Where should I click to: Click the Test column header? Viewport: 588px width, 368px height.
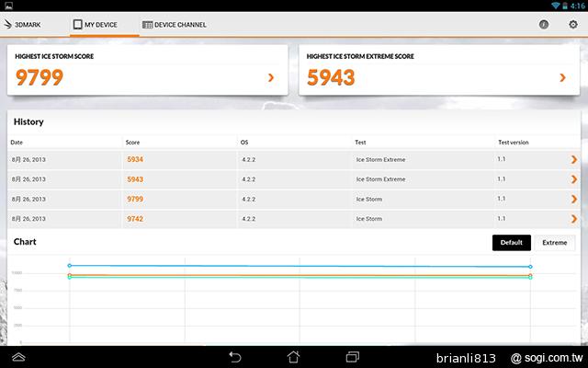click(x=360, y=143)
